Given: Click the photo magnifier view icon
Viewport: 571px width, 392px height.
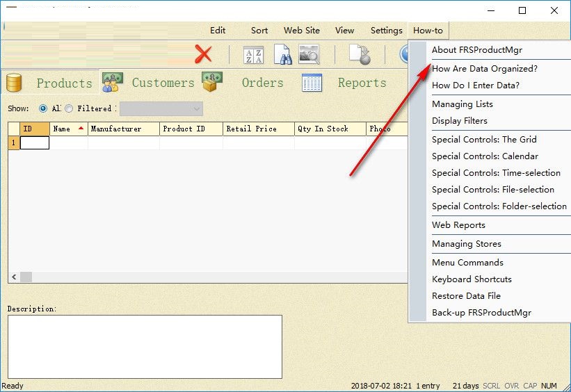Looking at the screenshot, I should coord(309,54).
